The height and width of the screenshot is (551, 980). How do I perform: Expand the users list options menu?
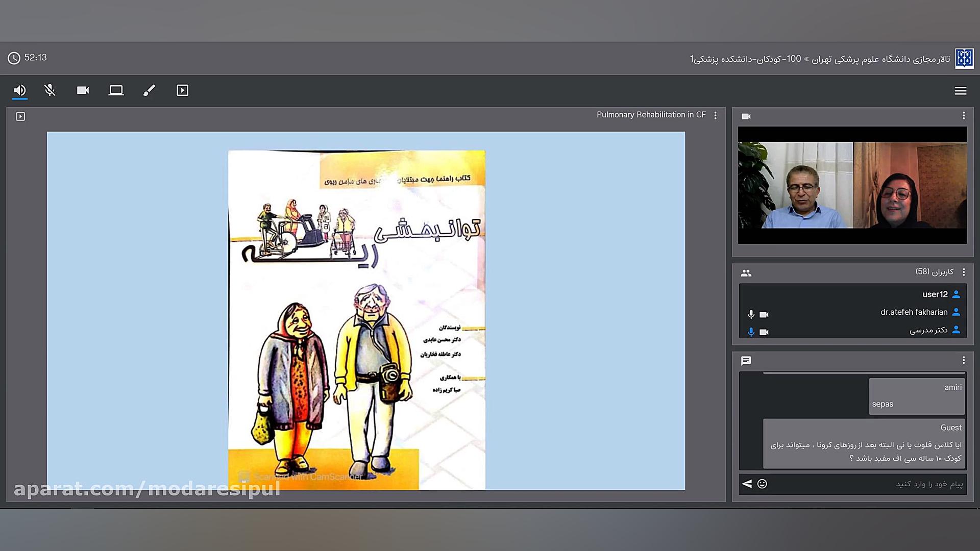[963, 272]
